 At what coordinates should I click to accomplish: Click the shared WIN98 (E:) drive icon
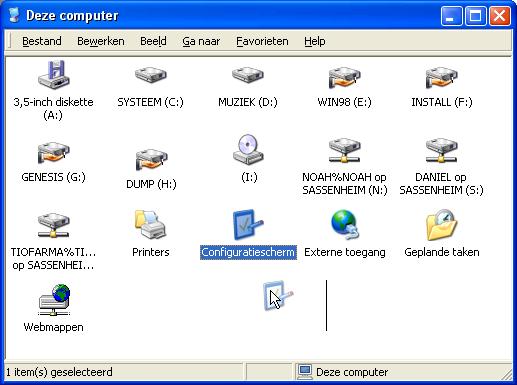(x=345, y=77)
